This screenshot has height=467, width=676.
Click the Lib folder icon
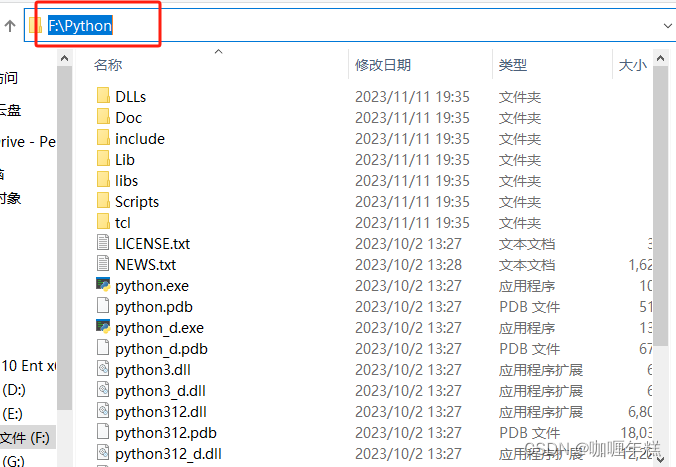(x=103, y=158)
